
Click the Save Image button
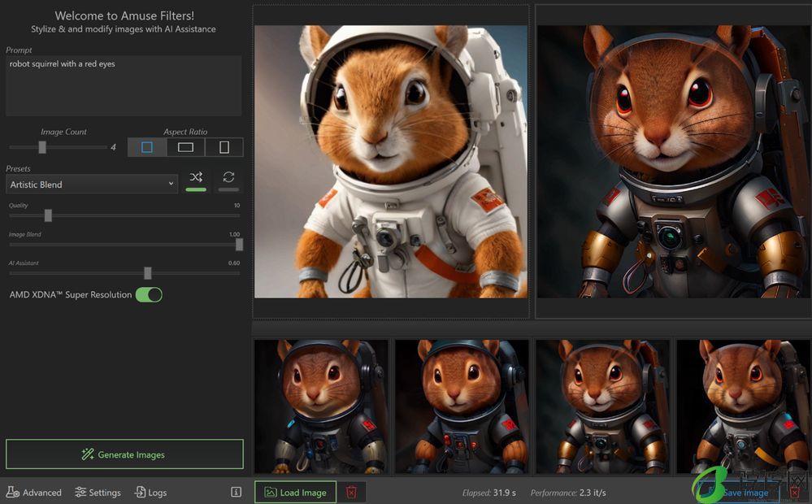[740, 493]
